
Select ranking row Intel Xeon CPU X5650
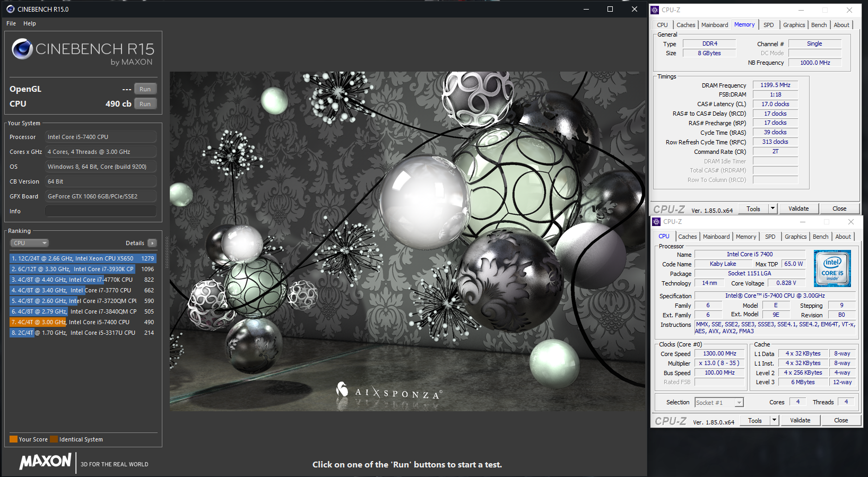pyautogui.click(x=83, y=258)
